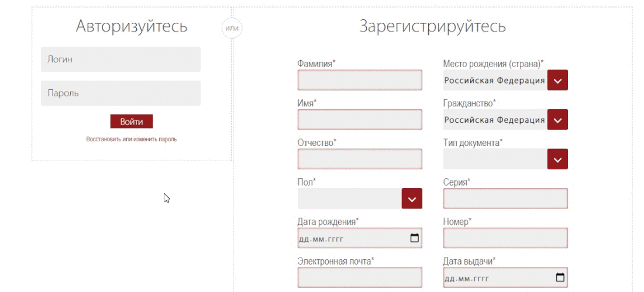Click the Зарегистрируйтесь heading
The image size is (644, 292).
pos(432,26)
